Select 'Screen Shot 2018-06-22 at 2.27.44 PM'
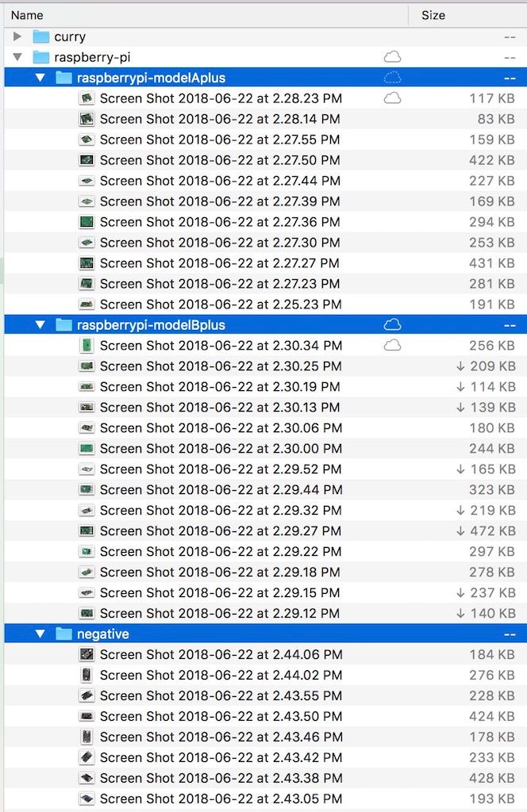The width and height of the screenshot is (527, 812). click(x=220, y=181)
